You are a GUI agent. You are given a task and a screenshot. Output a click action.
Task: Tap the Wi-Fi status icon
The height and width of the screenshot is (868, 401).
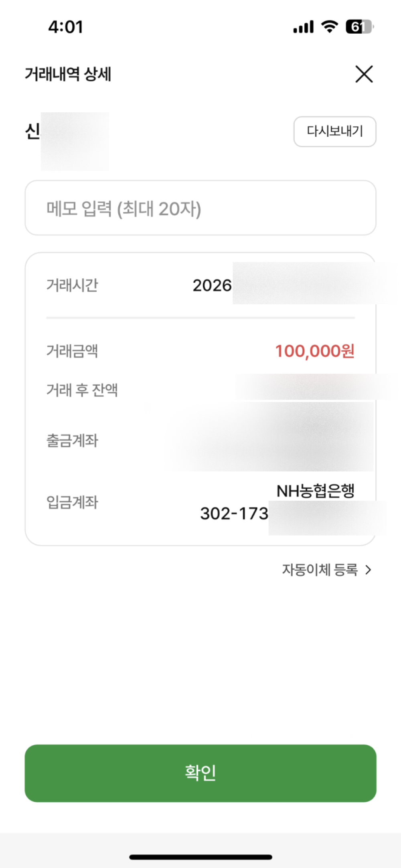(x=330, y=27)
